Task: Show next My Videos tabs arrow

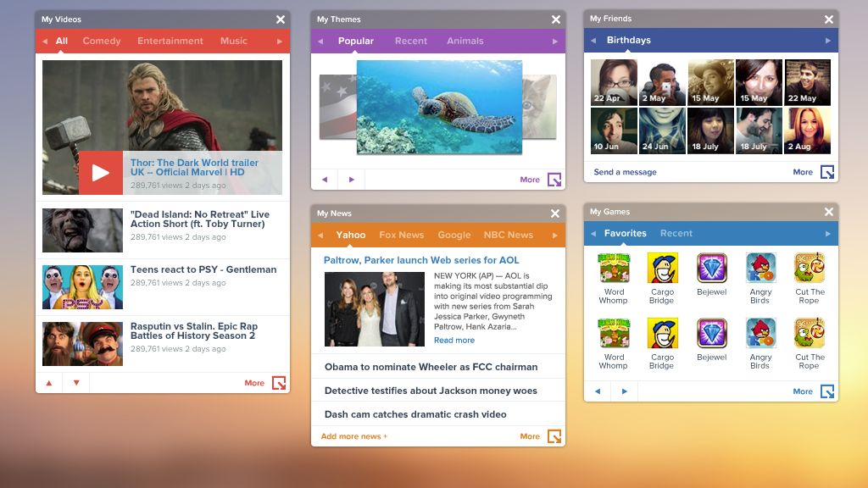Action: pyautogui.click(x=280, y=41)
